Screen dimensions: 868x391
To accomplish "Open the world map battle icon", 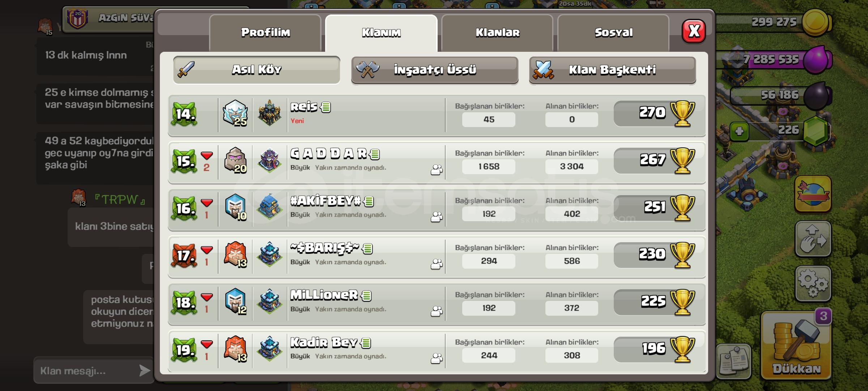I will pos(813,194).
